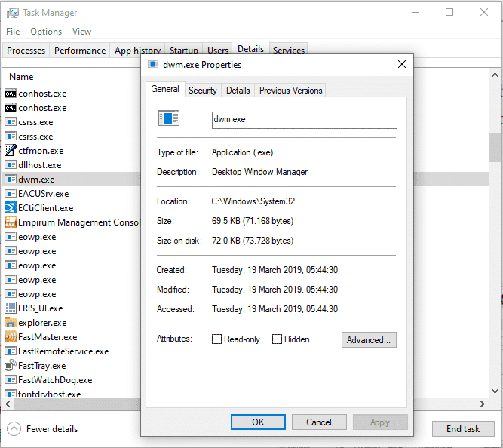Click the dwm.exe Properties title icon
Screen dimensions: 503x448
[x=153, y=64]
